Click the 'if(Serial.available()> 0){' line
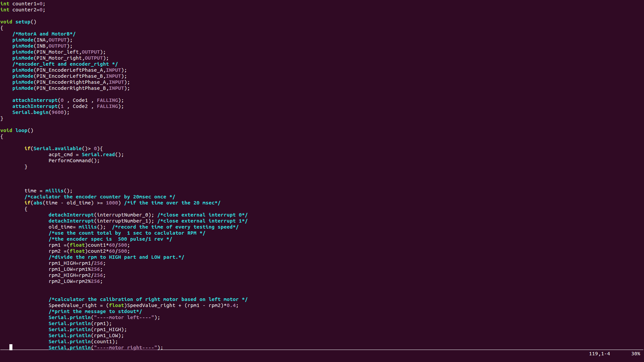The height and width of the screenshot is (362, 644). click(x=63, y=148)
